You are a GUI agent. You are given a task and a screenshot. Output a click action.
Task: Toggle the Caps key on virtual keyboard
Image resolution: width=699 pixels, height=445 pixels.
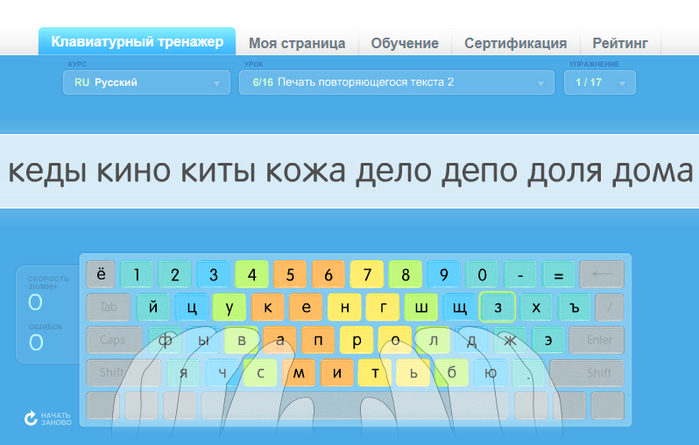tap(113, 340)
